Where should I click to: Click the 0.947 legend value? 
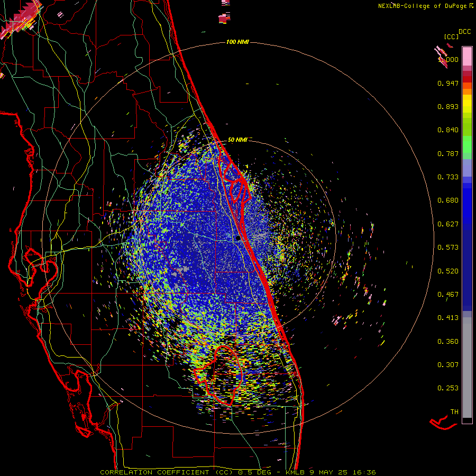[x=448, y=83]
